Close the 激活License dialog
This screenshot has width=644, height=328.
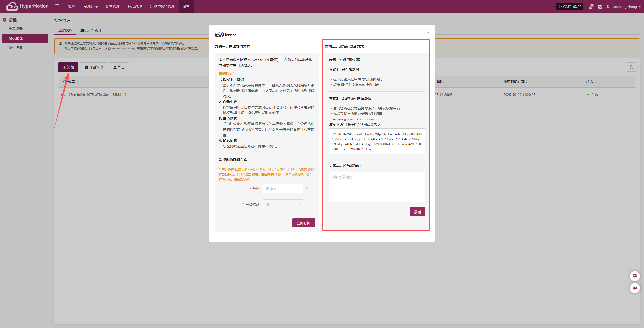(x=428, y=33)
